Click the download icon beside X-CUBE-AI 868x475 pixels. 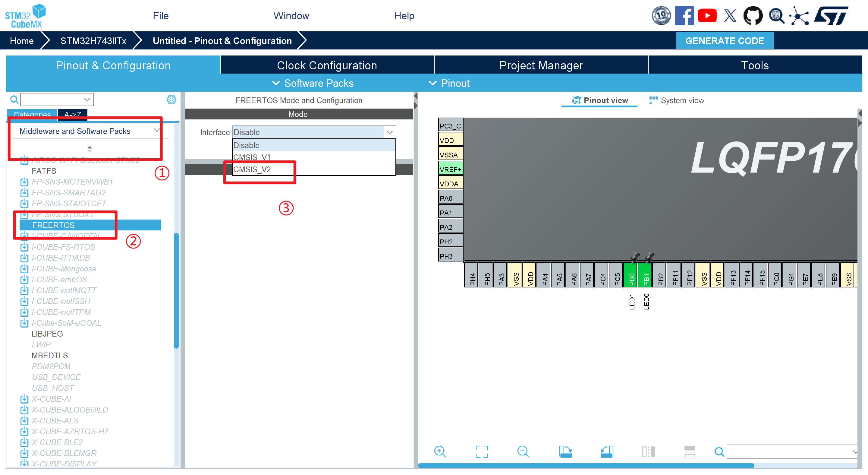pyautogui.click(x=24, y=399)
